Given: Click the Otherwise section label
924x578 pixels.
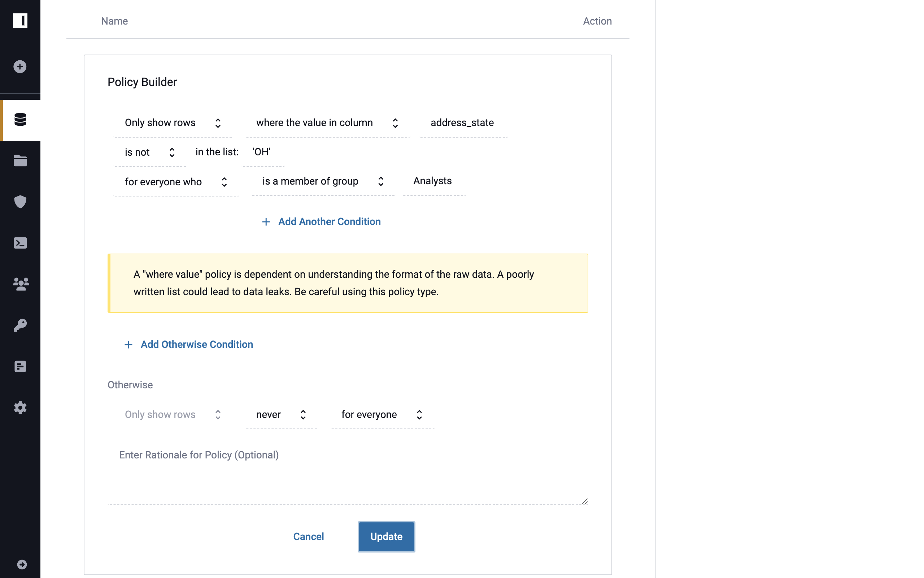Looking at the screenshot, I should (x=130, y=385).
